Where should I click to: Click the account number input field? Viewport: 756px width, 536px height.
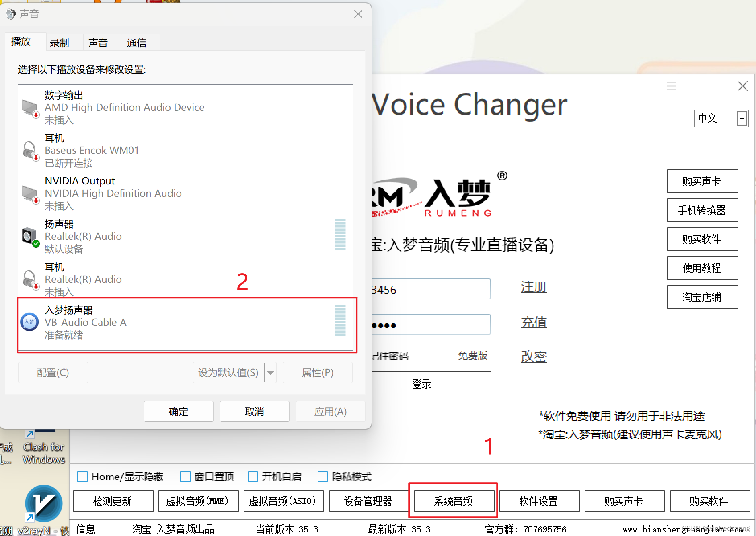point(431,289)
